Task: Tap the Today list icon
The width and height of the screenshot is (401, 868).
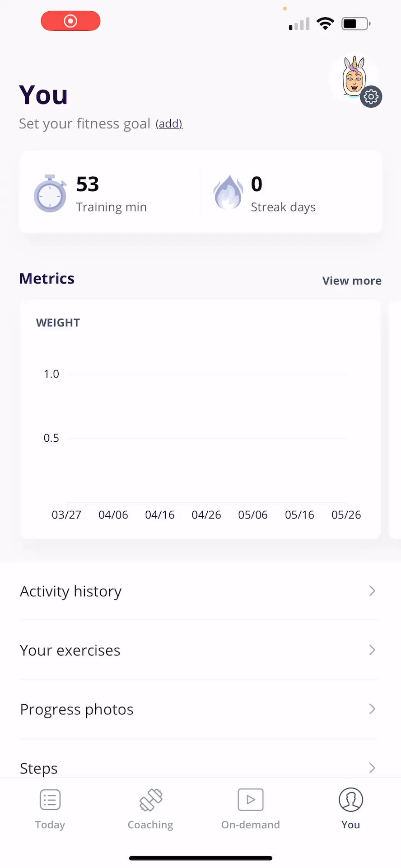Action: coord(50,800)
